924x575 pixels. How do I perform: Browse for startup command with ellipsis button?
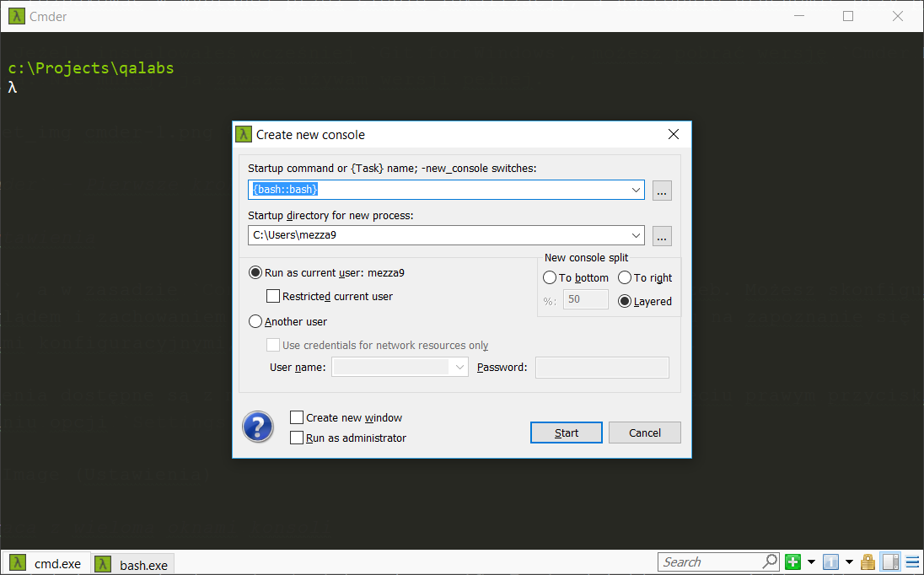point(662,190)
